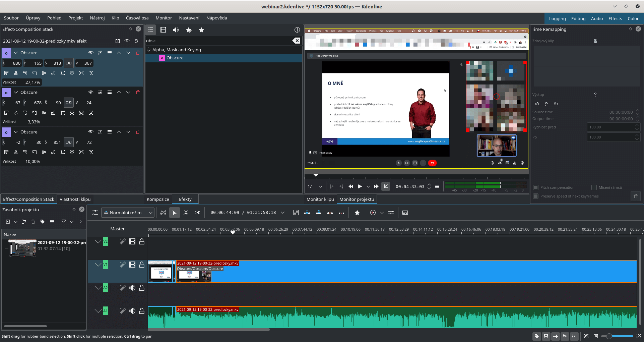Adjust the timeline zoom slider
Viewport: 644px width, 342px height.
point(609,336)
